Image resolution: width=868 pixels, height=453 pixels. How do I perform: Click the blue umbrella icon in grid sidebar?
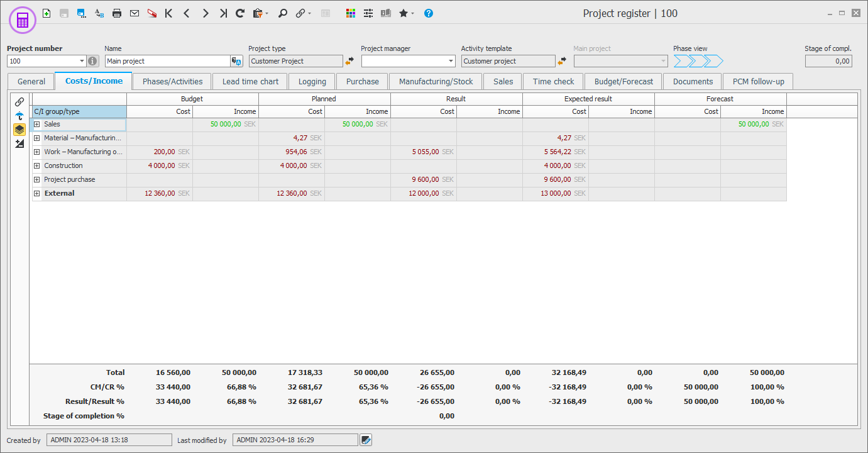coord(19,116)
